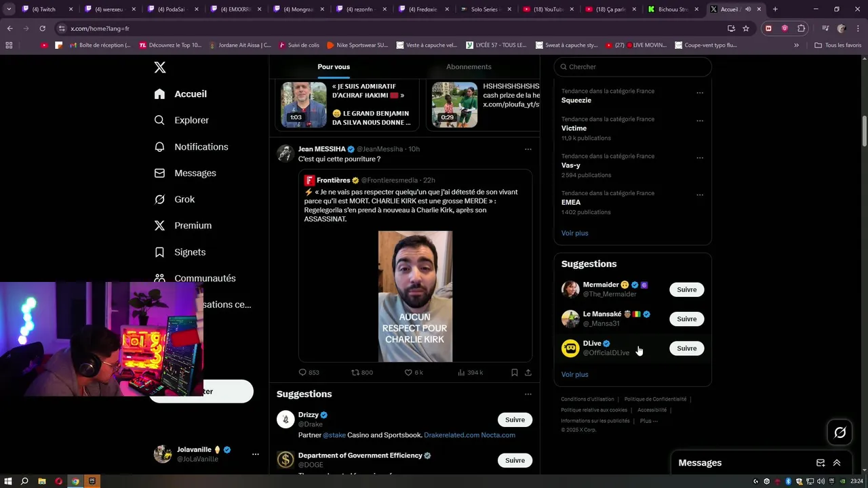This screenshot has width=868, height=488.
Task: Open Windows taskbar search
Action: 25,481
